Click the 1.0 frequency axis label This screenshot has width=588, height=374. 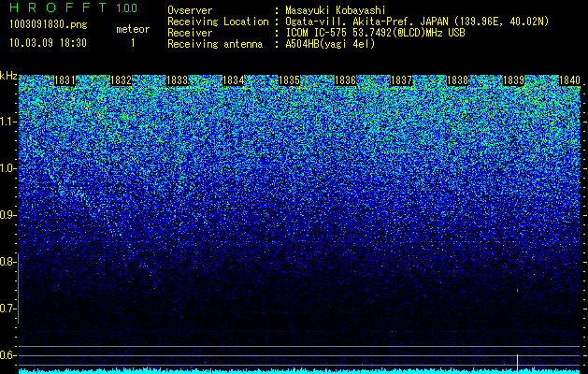pyautogui.click(x=8, y=168)
